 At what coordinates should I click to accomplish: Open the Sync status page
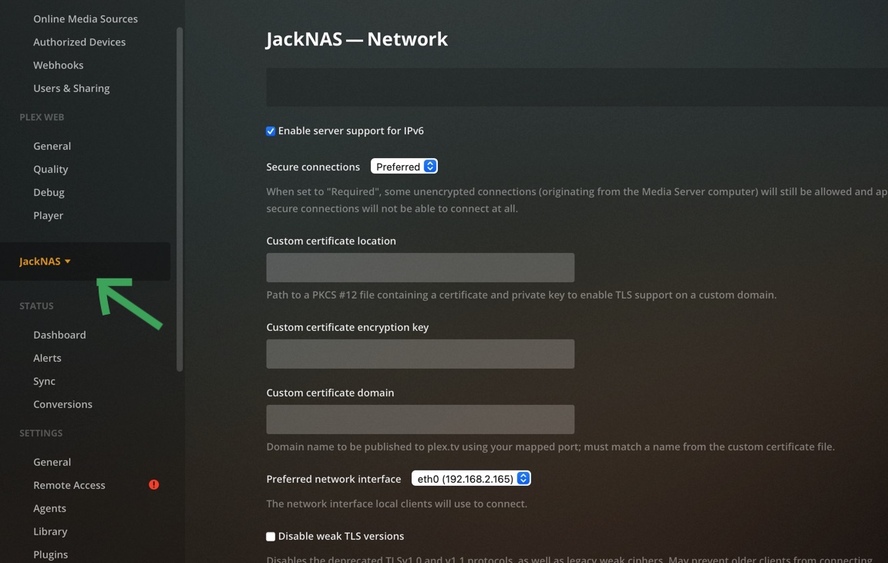[x=44, y=381]
